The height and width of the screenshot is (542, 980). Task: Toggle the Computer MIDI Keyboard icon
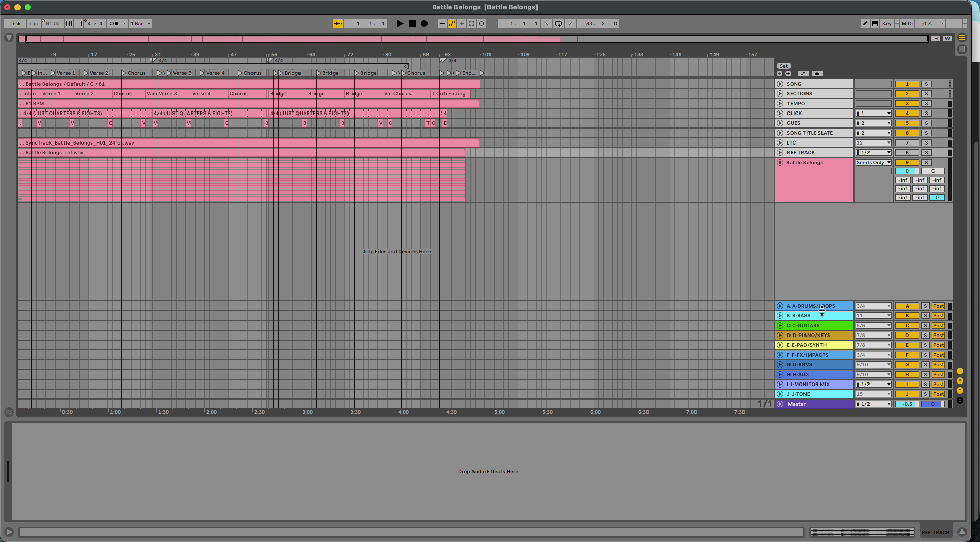(875, 23)
